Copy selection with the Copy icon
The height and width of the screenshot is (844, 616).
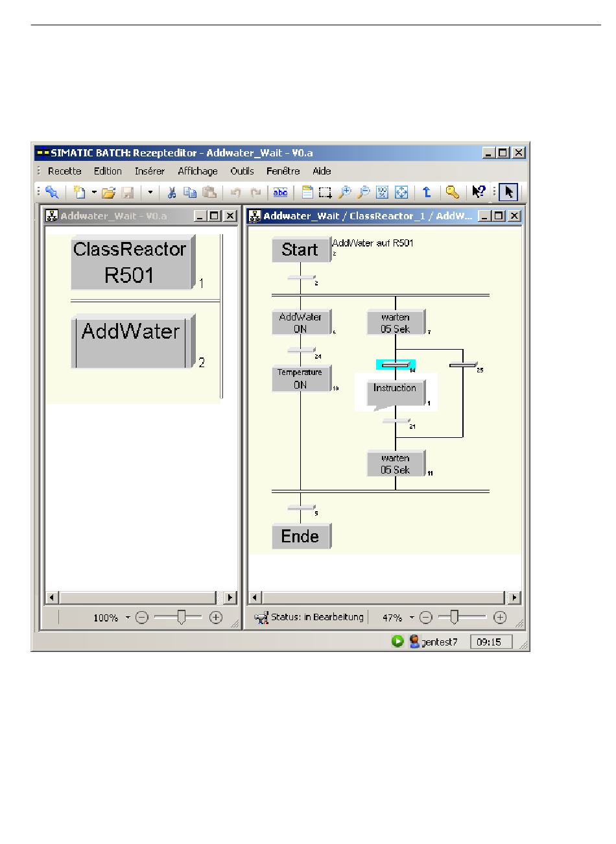(190, 192)
